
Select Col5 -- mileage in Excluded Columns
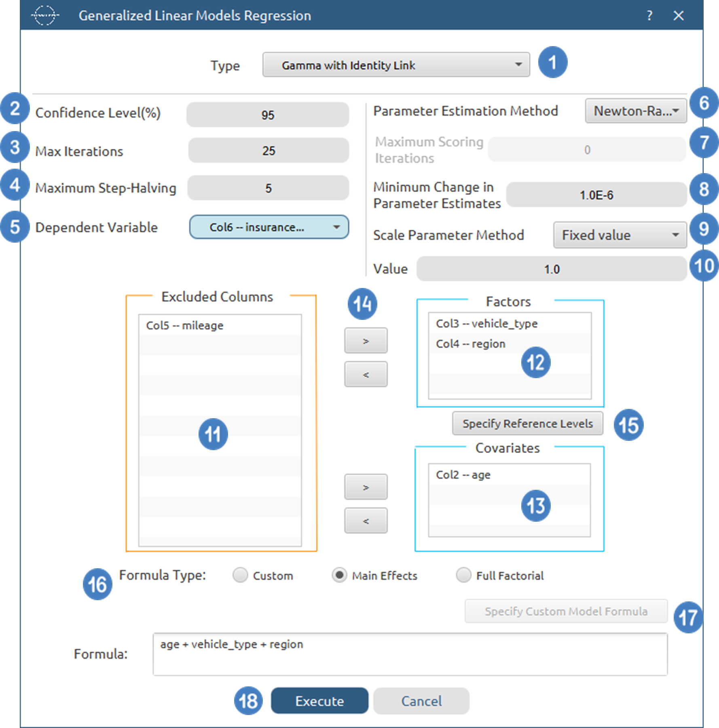click(x=220, y=325)
